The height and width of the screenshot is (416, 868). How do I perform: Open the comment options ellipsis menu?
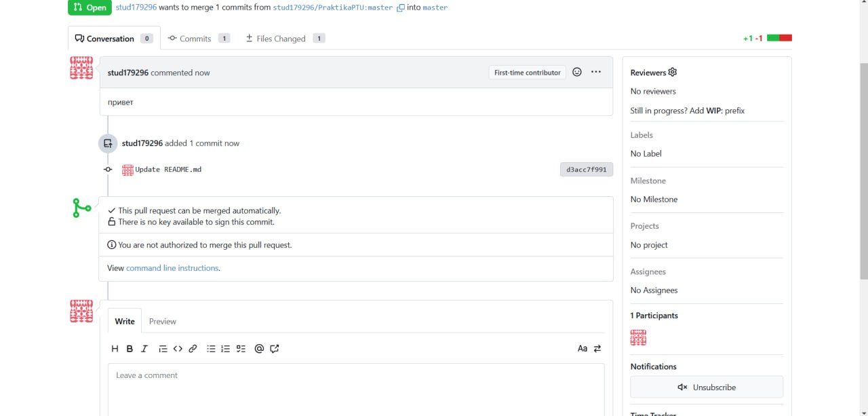(x=596, y=72)
